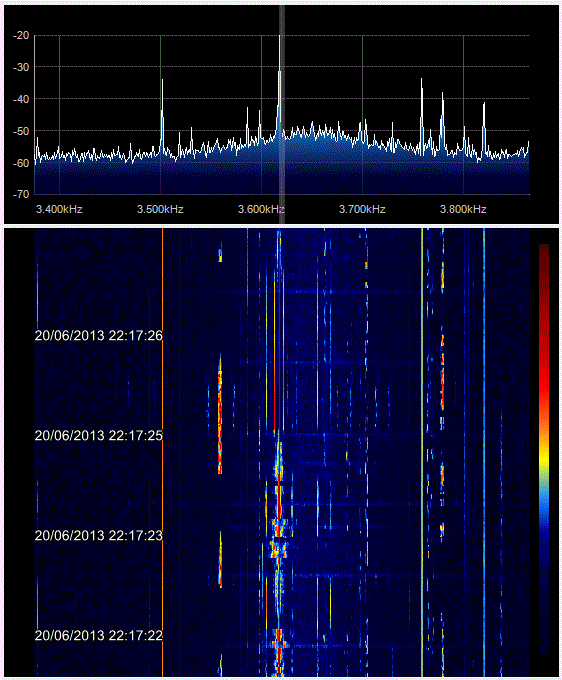Screen dimensions: 562x680
Task: Click the -20 dB level label
Action: [x=21, y=36]
